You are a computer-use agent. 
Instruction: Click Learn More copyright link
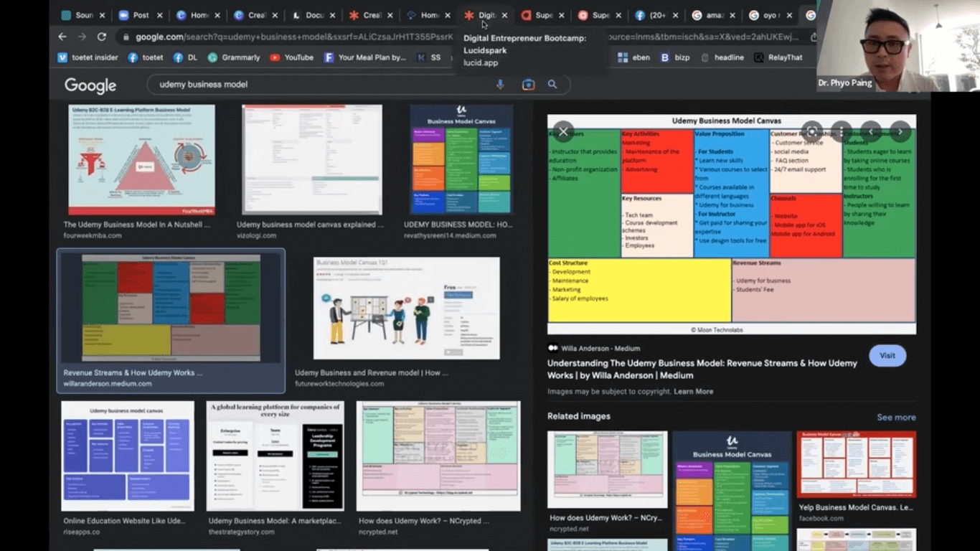click(693, 392)
